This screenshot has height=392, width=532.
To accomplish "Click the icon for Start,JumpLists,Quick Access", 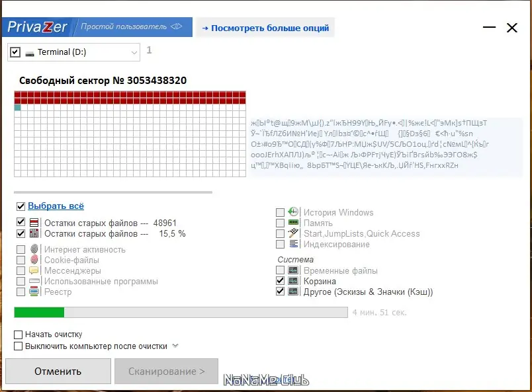I will (x=293, y=233).
